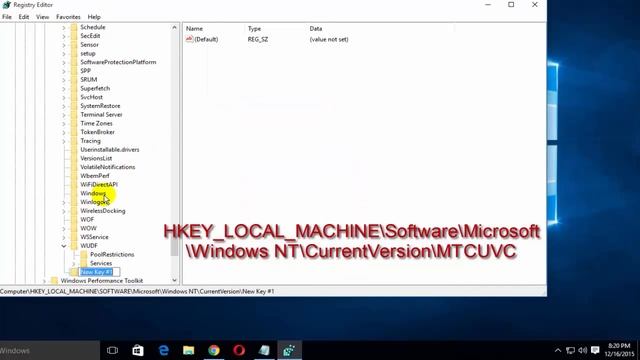Open the Favorites menu
The width and height of the screenshot is (640, 360).
[x=68, y=17]
